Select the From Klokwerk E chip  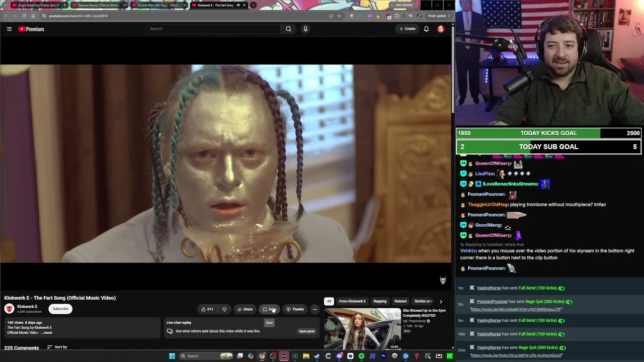pos(352,301)
